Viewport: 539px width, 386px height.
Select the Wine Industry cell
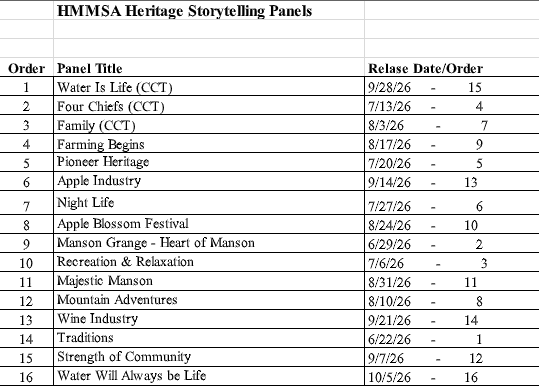209,319
